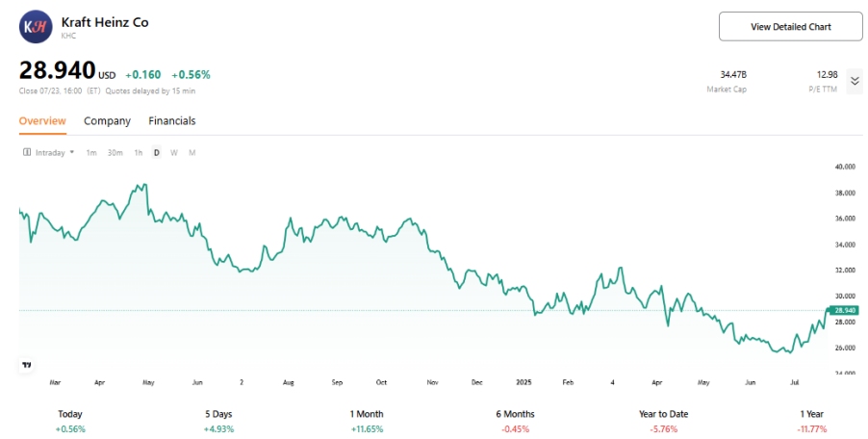The width and height of the screenshot is (868, 439).
Task: Open the Overview tab
Action: click(42, 121)
